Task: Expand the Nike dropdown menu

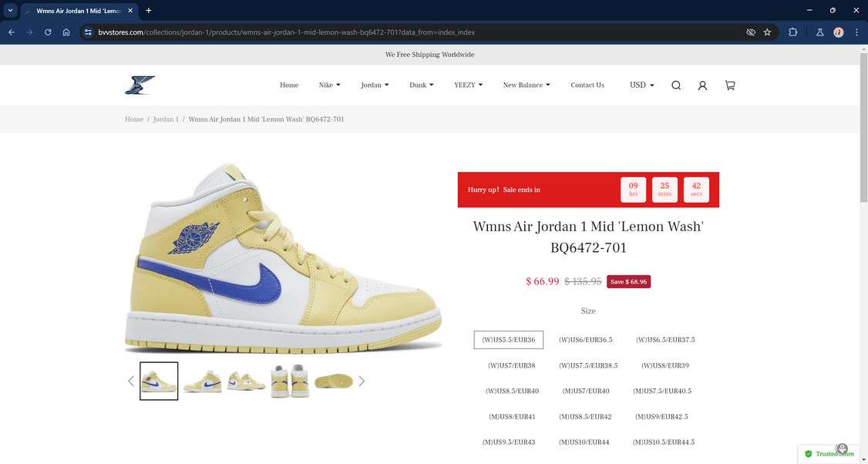Action: (x=329, y=86)
